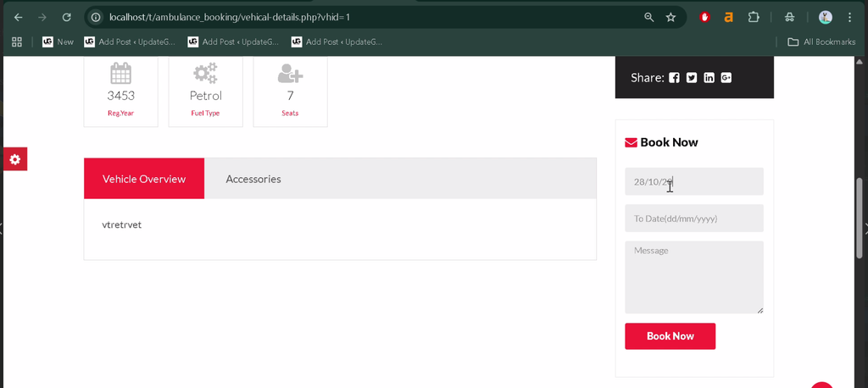Open the zoom magnifier in address bar
868x388 pixels.
click(x=649, y=17)
